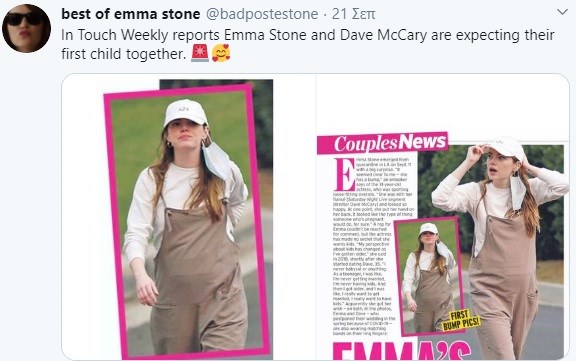Click the small inset photo in the article
The height and width of the screenshot is (361, 576).
click(430, 277)
